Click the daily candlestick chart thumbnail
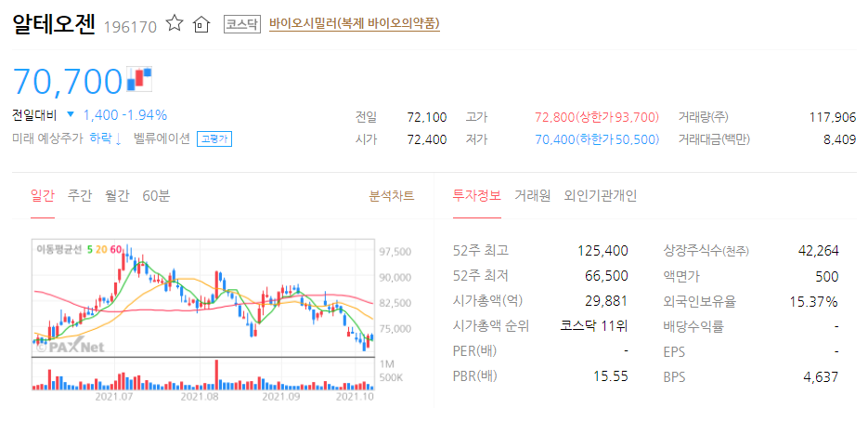This screenshot has height=421, width=868. [x=203, y=298]
